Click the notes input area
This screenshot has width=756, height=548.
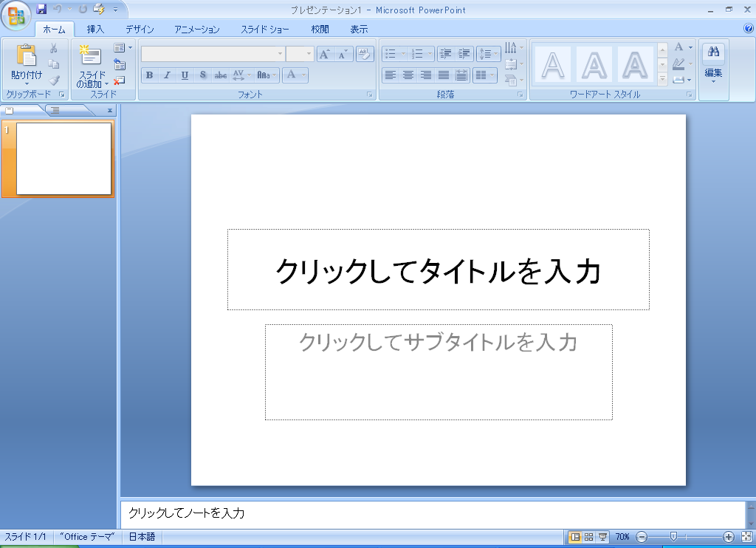click(433, 513)
